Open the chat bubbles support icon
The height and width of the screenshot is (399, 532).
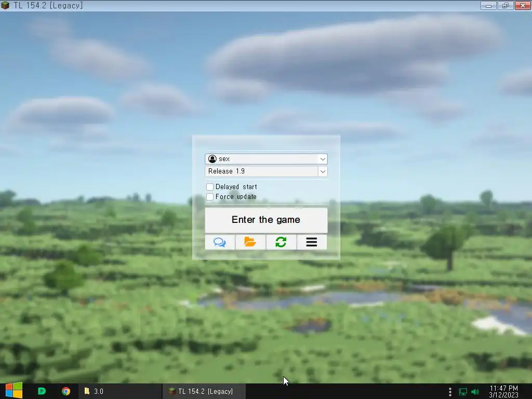[220, 242]
